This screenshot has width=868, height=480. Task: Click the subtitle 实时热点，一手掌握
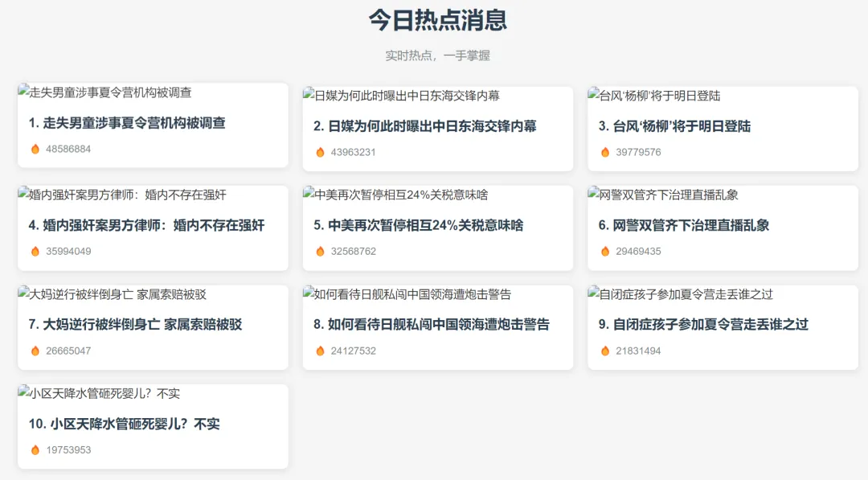pos(438,55)
